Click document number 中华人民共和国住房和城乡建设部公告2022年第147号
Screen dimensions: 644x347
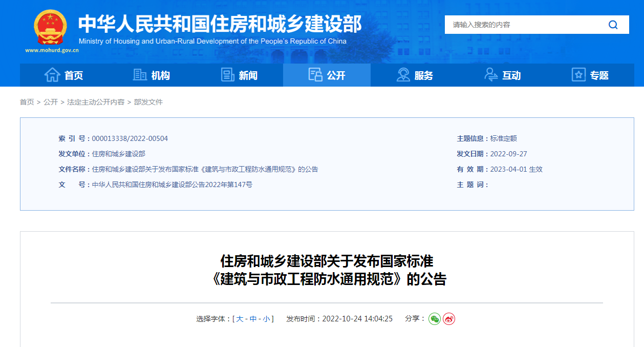172,185
